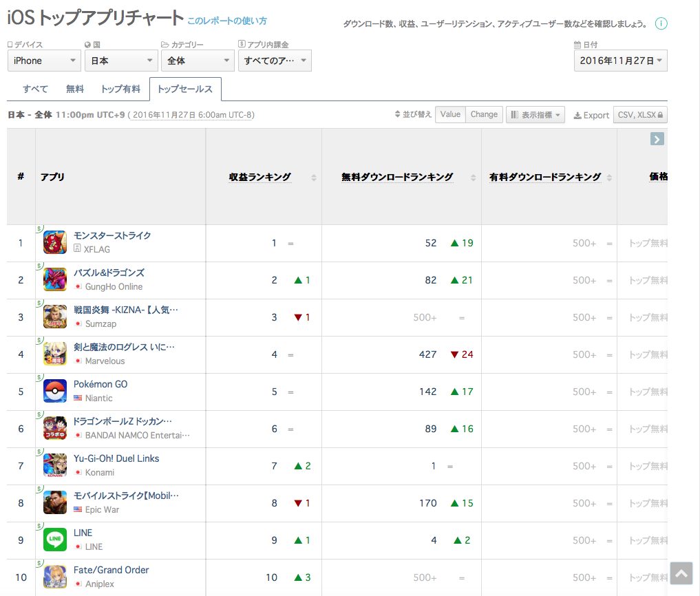Open the Pokémon GO app link
The image size is (700, 596).
click(100, 384)
